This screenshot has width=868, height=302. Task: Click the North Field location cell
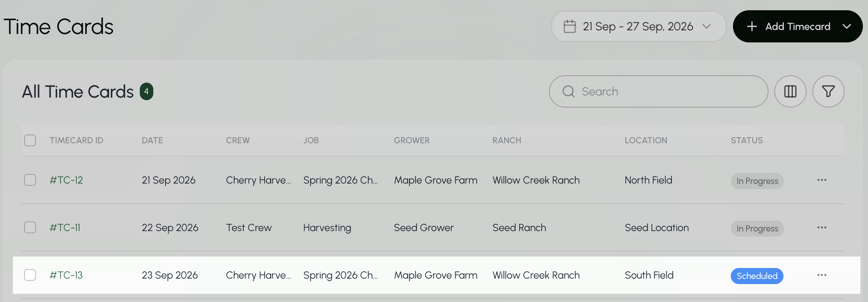[648, 180]
